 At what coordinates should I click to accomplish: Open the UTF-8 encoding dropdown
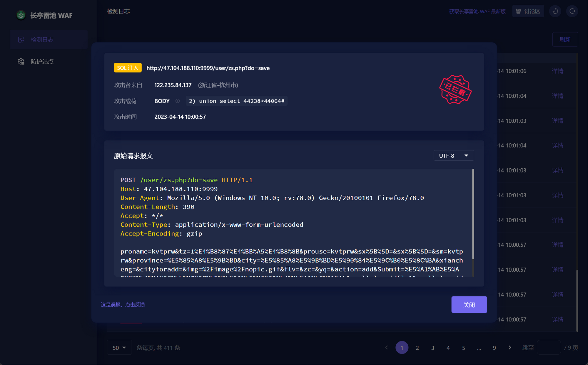[453, 155]
